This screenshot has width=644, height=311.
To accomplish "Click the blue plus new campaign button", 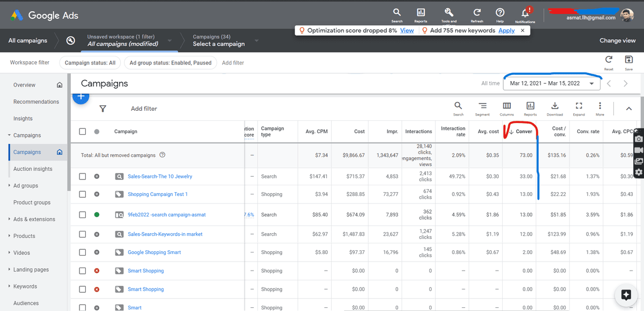I will 80,97.
